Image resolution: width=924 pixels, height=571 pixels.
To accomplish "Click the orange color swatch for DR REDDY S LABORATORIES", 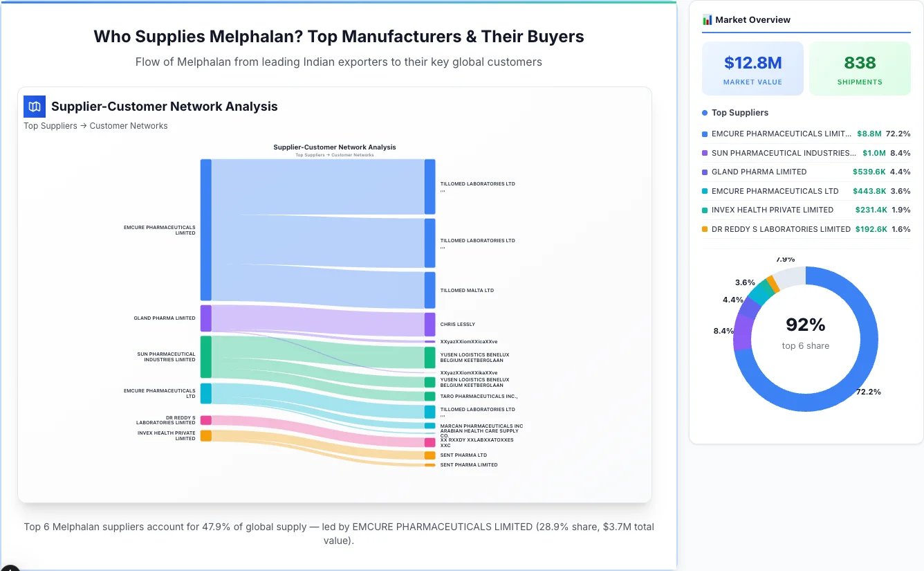I will pos(705,229).
